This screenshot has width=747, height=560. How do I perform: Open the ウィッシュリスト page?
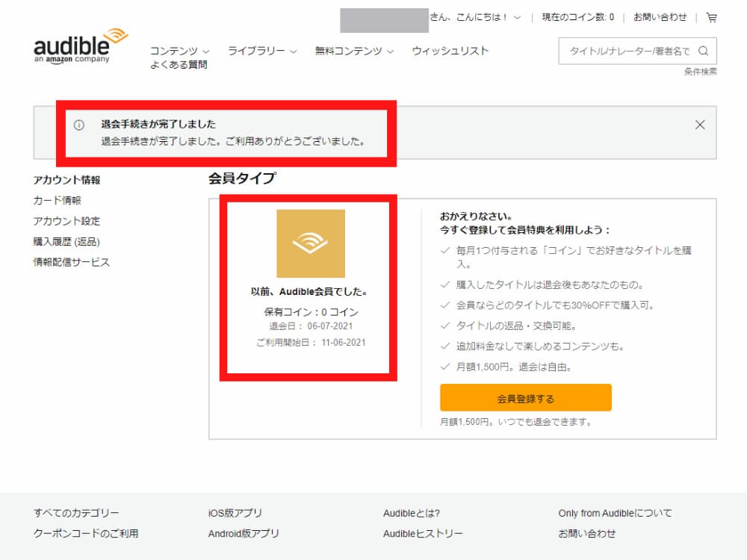point(450,51)
